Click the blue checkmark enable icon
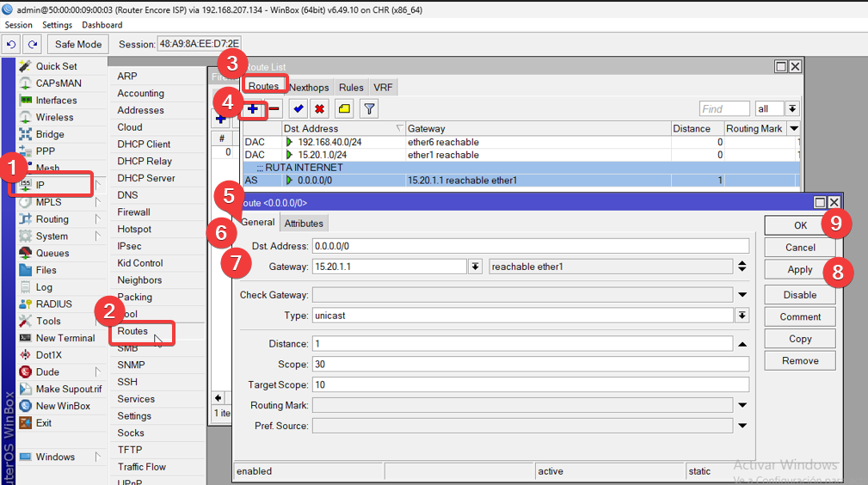The image size is (868, 485). coord(298,109)
